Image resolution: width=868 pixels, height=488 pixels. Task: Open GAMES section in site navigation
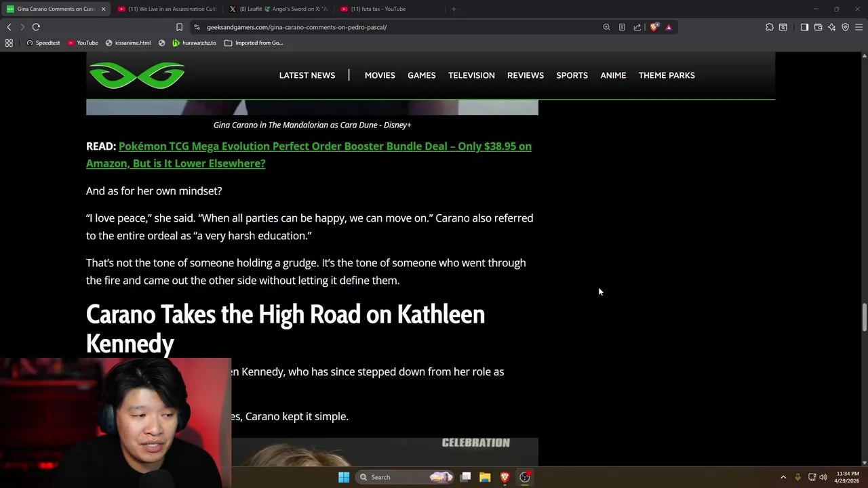point(422,75)
